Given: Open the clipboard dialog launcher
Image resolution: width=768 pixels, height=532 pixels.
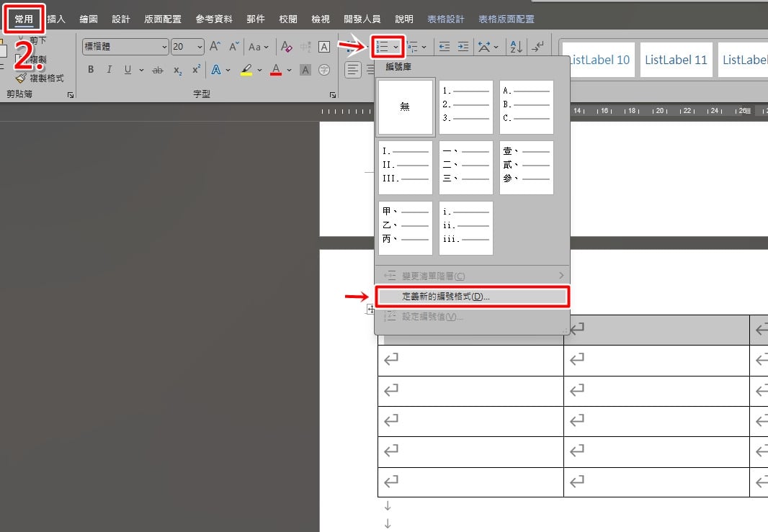Looking at the screenshot, I should click(71, 94).
